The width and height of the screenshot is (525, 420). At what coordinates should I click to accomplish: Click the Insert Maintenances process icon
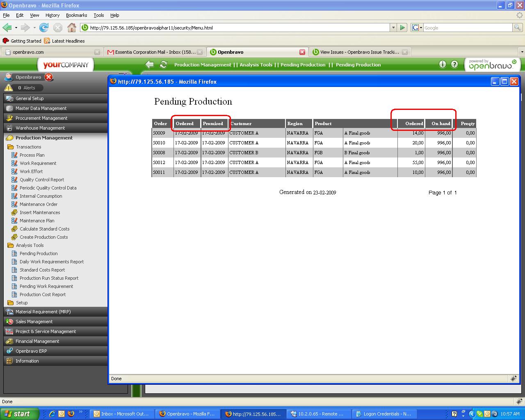14,212
